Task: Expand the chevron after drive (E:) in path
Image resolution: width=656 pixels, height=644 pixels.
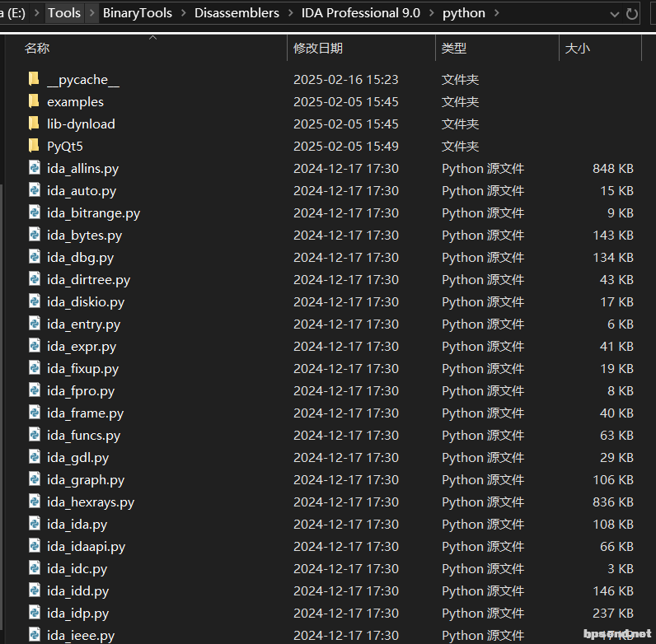Action: tap(37, 13)
